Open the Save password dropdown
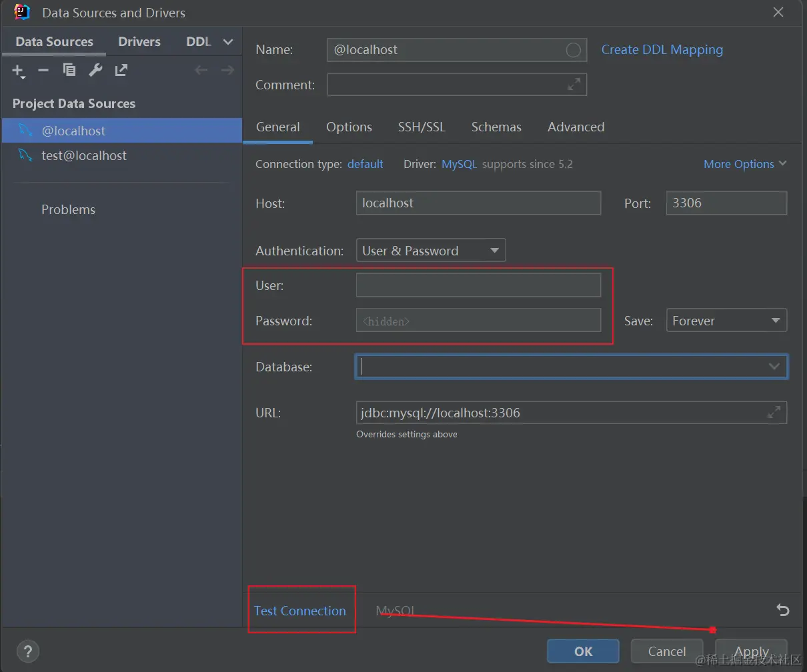Viewport: 807px width, 672px height. [x=726, y=321]
